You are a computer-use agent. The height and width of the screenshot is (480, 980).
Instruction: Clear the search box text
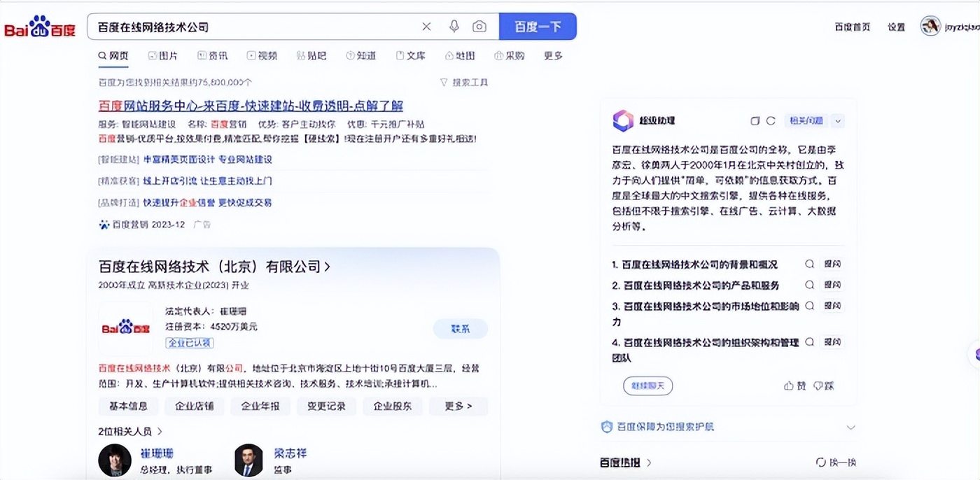(426, 27)
